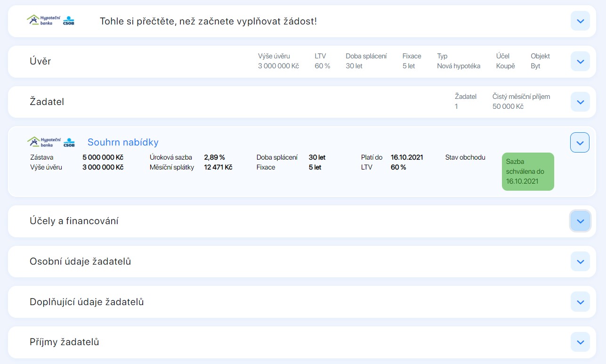Click the ČSOB logo in top header
Screen dimensions: 606x364
point(69,21)
